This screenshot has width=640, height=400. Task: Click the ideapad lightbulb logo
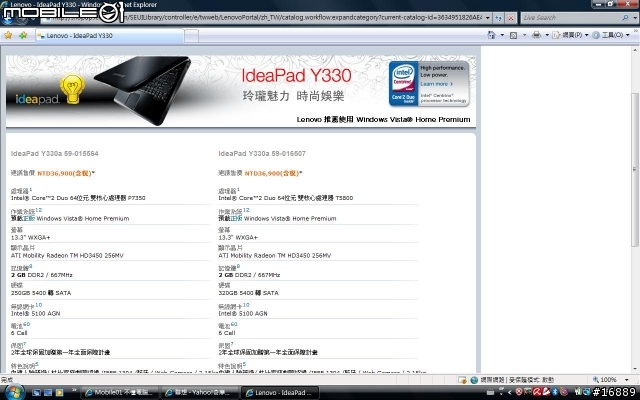coord(50,91)
